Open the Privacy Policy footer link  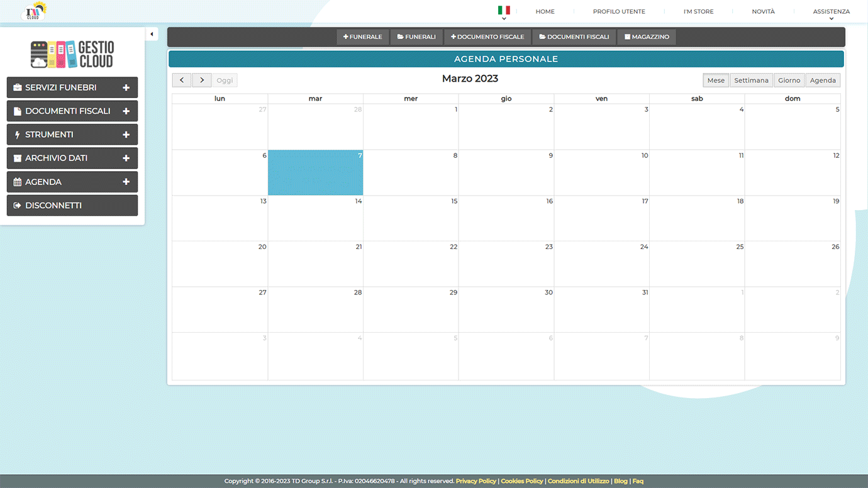pos(476,481)
